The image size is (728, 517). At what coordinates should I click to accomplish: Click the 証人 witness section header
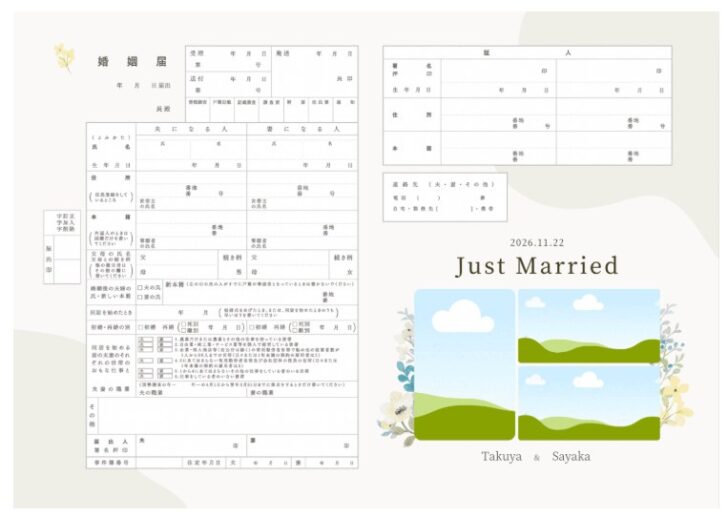[538, 52]
